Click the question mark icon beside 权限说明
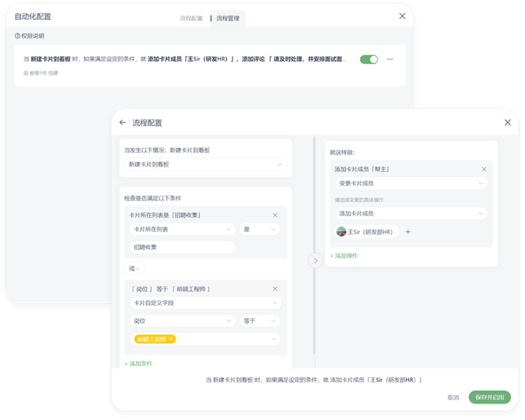Image resolution: width=525 pixels, height=420 pixels. pos(17,36)
